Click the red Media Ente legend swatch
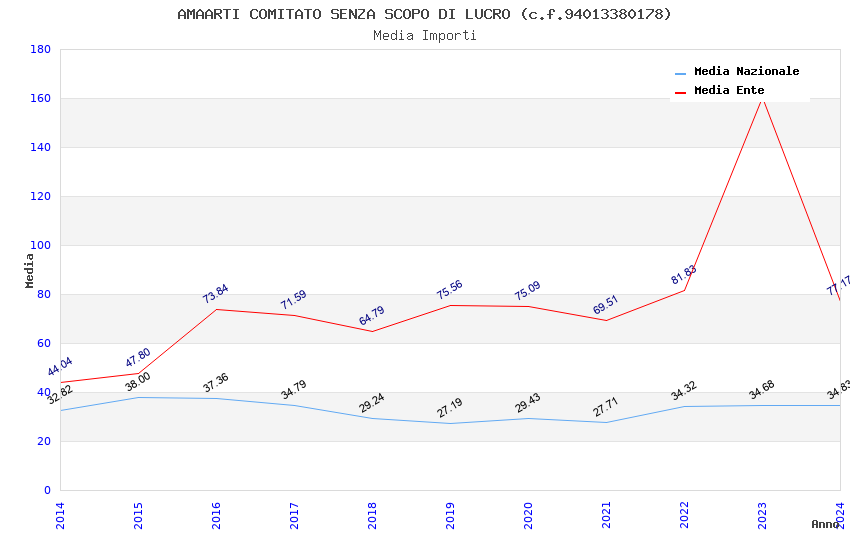Screen dimensions: 850x550 (x=680, y=92)
